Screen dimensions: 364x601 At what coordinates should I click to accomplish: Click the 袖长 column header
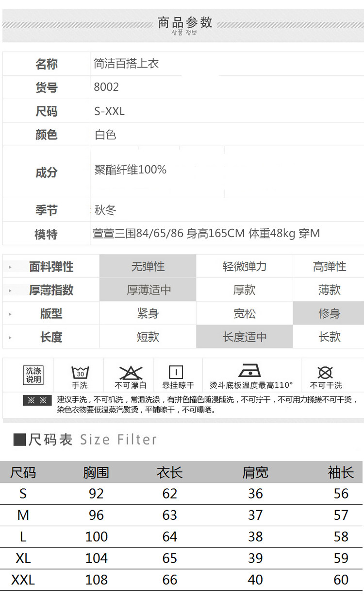[341, 472]
